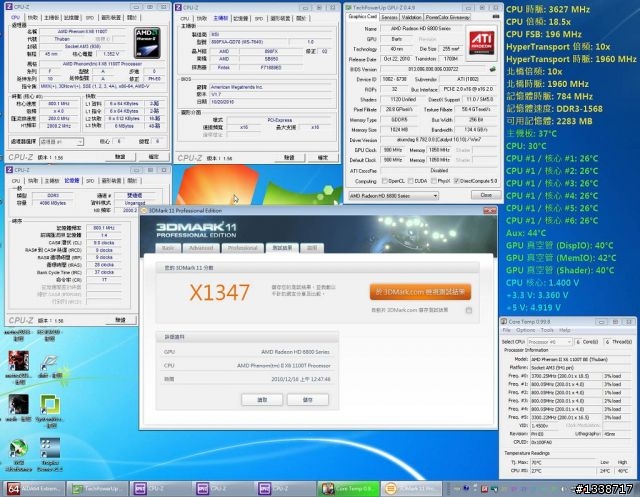Toggle the PhysX checkbox in GPU-Z
Viewport: 640px width, 497px height.
(x=433, y=181)
